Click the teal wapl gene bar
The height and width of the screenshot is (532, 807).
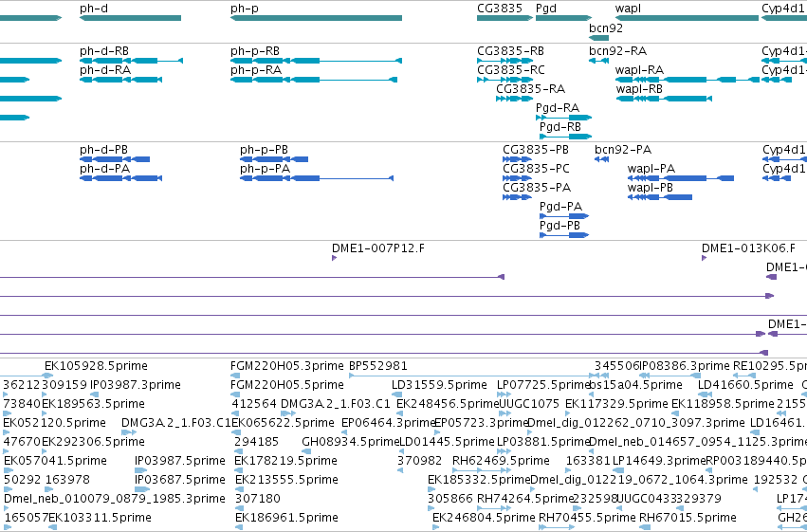pos(688,18)
